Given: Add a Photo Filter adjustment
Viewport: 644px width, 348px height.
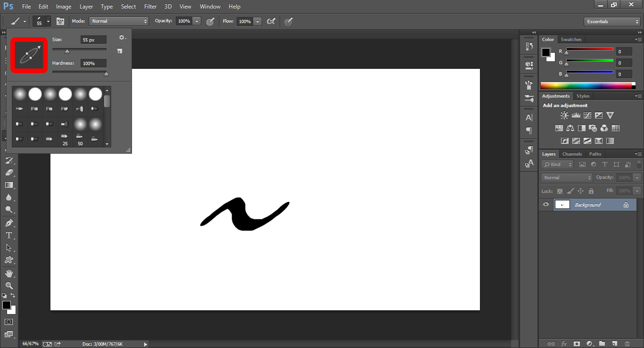Looking at the screenshot, I should pyautogui.click(x=593, y=128).
